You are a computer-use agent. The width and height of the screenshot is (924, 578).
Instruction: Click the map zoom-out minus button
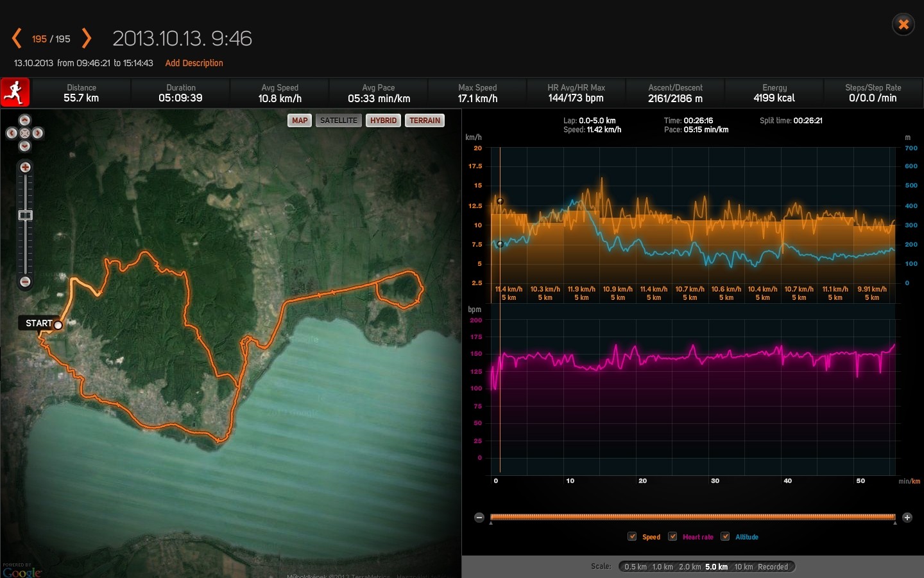[x=25, y=281]
